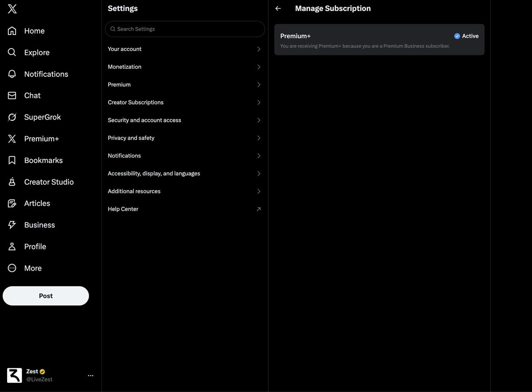Select Premium in settings list
Image resolution: width=532 pixels, height=392 pixels.
[185, 85]
